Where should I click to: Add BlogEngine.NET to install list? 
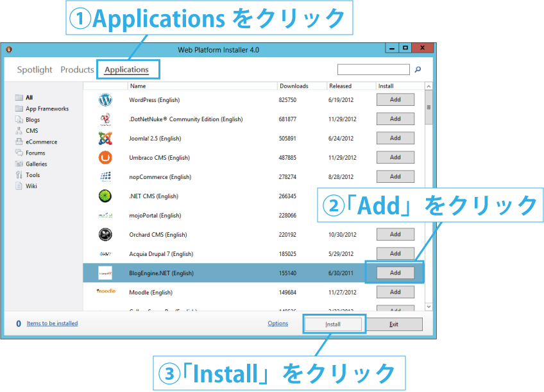pos(395,273)
